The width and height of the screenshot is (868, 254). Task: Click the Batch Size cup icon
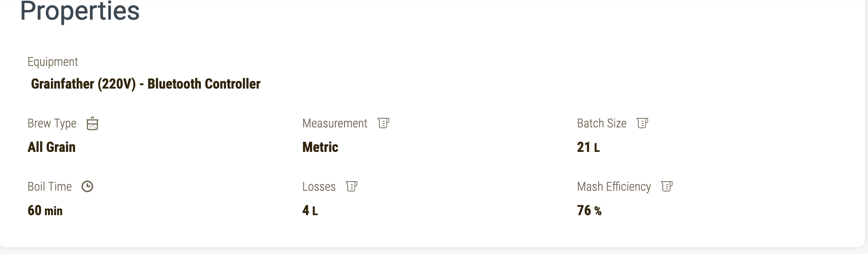642,123
